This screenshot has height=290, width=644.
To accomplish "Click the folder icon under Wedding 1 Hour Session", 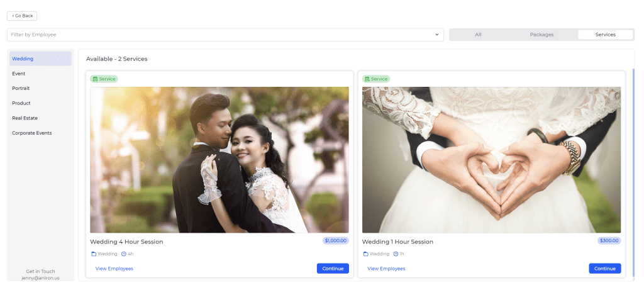I will click(x=366, y=254).
